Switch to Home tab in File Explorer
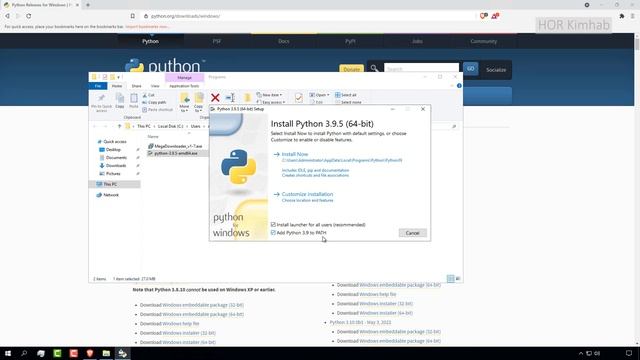Viewport: 640px width, 360px height. tap(117, 86)
